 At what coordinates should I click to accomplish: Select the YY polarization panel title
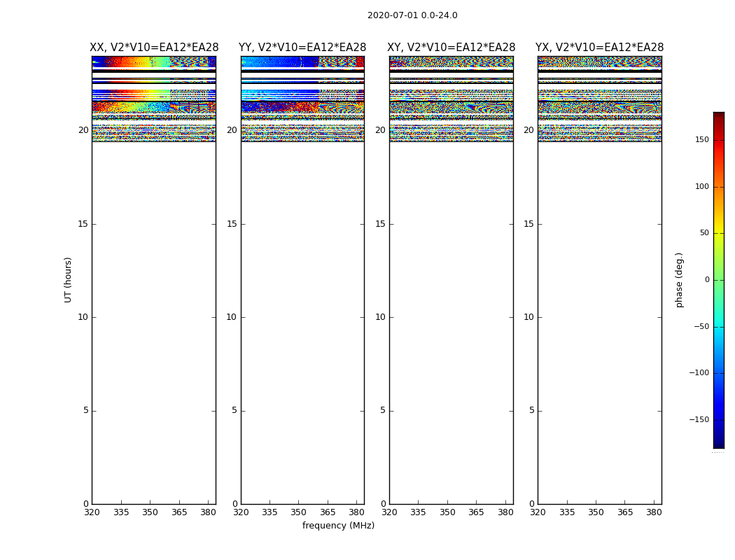[302, 48]
